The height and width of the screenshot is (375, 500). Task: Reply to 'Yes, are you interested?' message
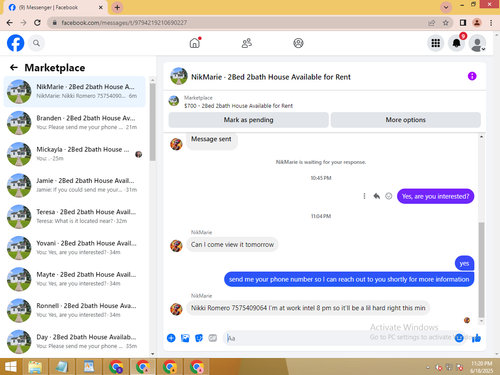[377, 196]
